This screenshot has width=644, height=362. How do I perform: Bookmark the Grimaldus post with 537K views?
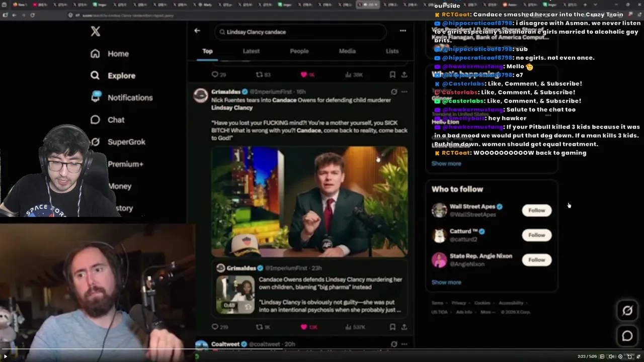pyautogui.click(x=392, y=327)
